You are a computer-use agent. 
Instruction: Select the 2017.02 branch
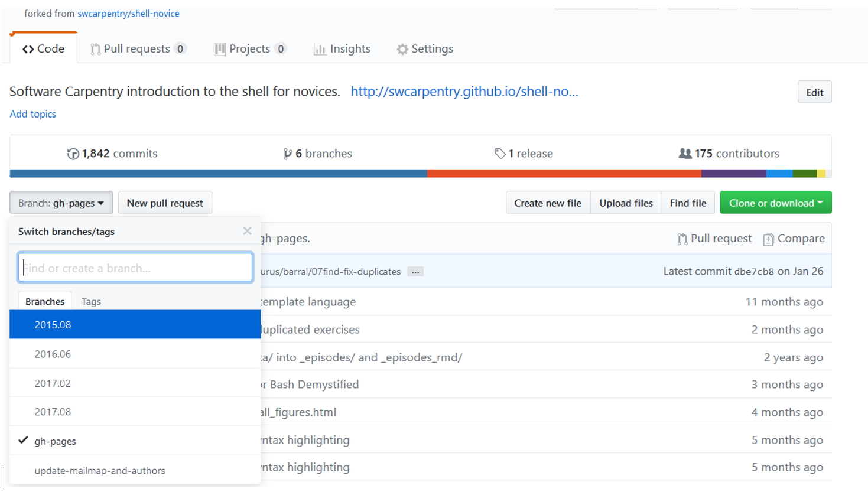pos(135,383)
